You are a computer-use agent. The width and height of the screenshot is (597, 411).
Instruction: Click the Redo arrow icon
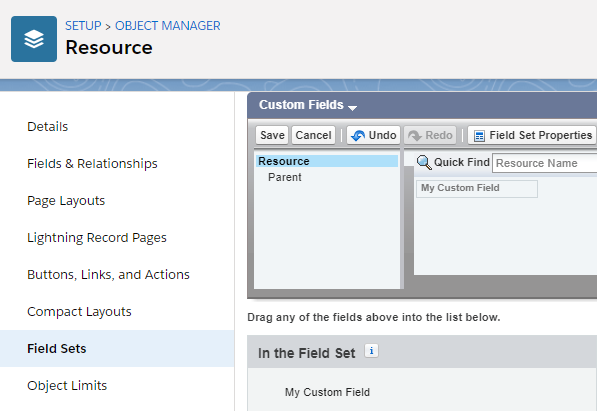(x=415, y=135)
